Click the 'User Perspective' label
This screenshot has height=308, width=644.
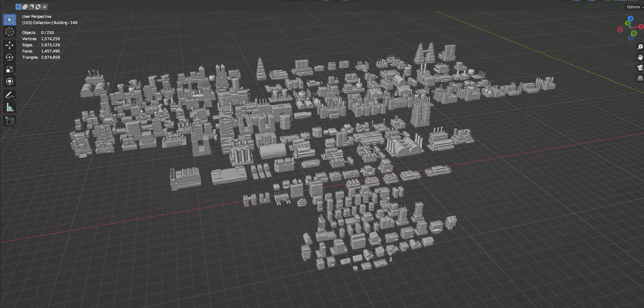pos(37,16)
